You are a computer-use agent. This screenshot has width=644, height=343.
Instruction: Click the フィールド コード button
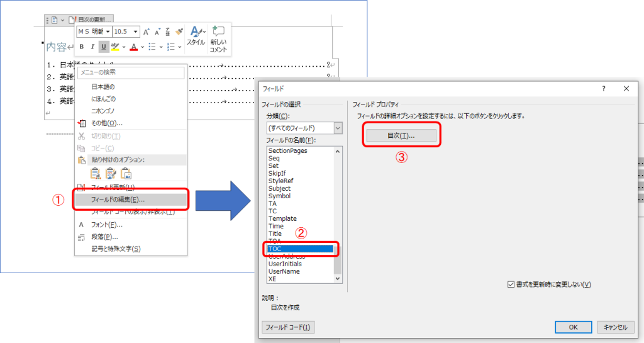[287, 327]
